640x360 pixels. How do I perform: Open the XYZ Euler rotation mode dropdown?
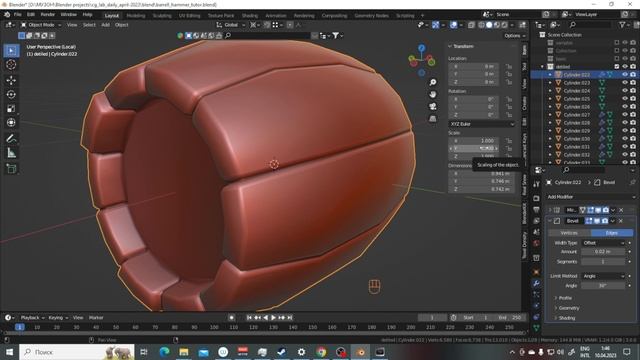(482, 124)
